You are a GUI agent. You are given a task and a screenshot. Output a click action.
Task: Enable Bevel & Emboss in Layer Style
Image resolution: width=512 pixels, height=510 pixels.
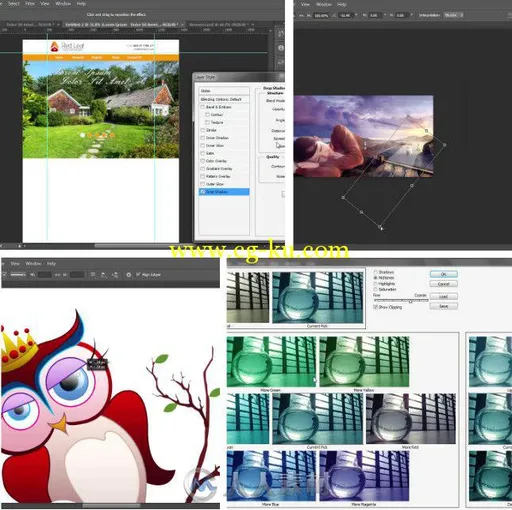pyautogui.click(x=202, y=107)
